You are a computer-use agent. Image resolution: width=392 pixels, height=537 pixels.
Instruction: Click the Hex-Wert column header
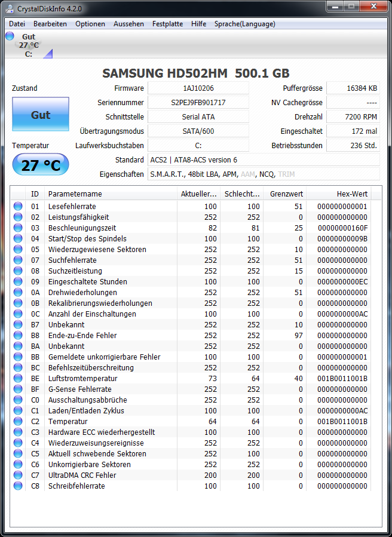(339, 194)
